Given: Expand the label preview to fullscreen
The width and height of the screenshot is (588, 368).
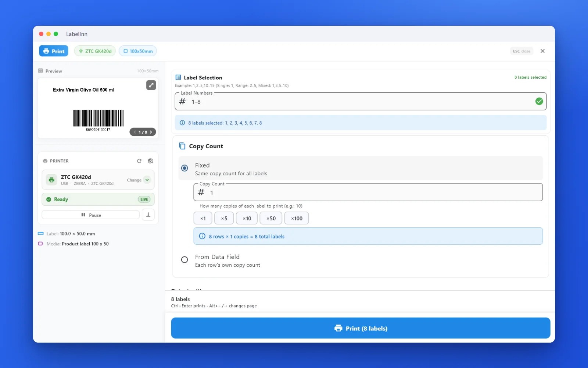Looking at the screenshot, I should [151, 85].
